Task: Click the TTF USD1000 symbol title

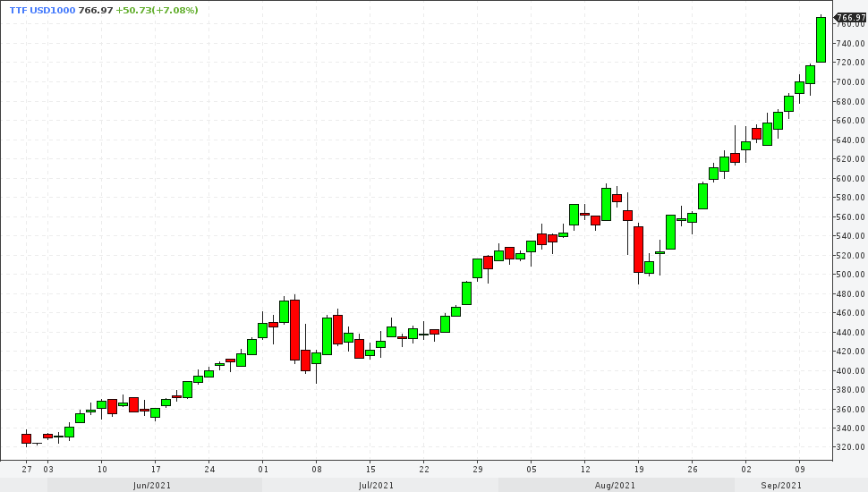Action: point(42,10)
